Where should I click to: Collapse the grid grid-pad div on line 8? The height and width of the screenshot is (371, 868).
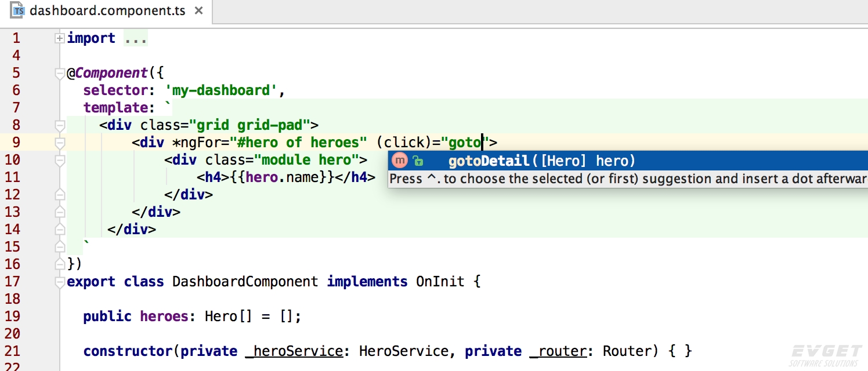pyautogui.click(x=59, y=125)
